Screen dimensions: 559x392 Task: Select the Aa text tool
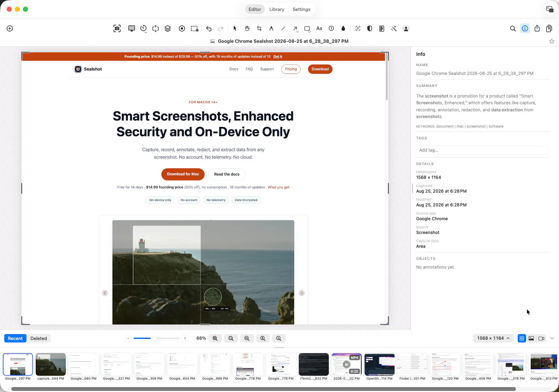(319, 28)
